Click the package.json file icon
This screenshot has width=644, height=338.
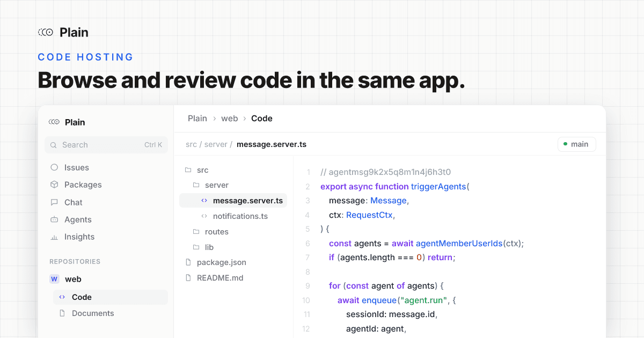click(188, 262)
